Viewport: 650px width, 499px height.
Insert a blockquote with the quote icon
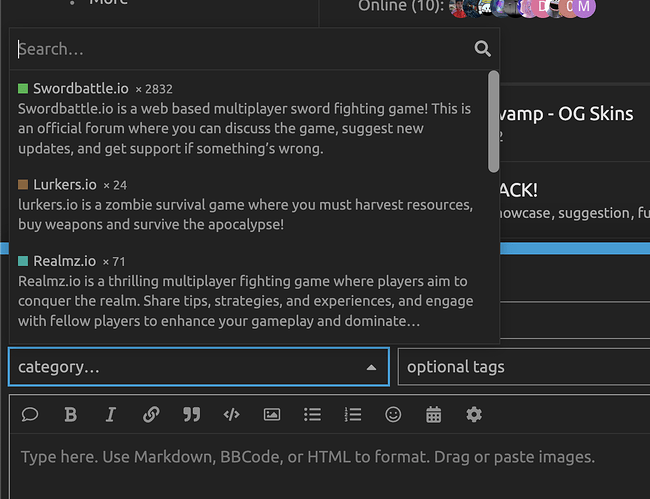pos(192,414)
